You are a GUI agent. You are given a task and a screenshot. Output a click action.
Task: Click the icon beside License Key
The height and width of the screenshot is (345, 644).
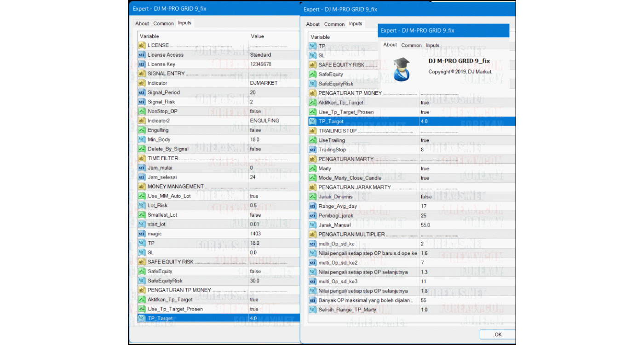click(142, 64)
